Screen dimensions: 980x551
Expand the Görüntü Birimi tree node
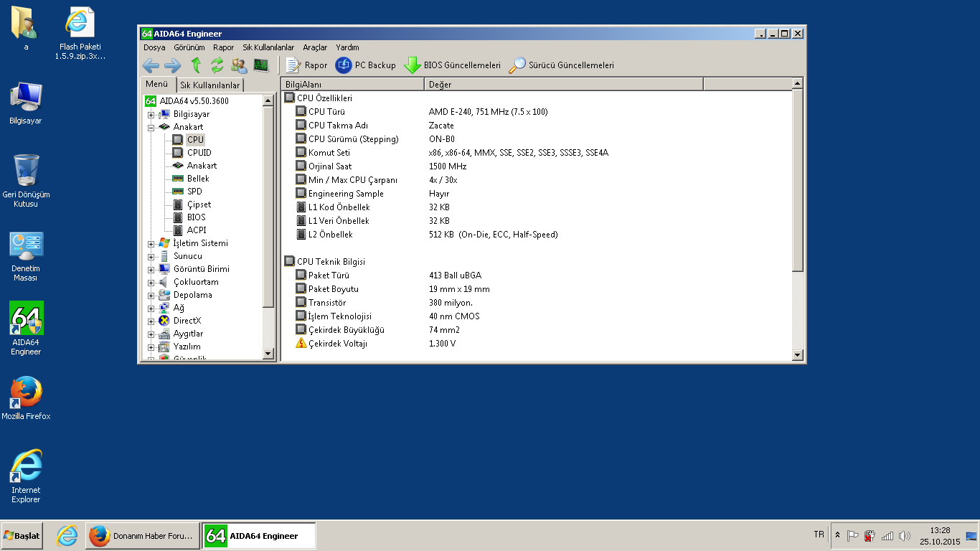click(151, 270)
